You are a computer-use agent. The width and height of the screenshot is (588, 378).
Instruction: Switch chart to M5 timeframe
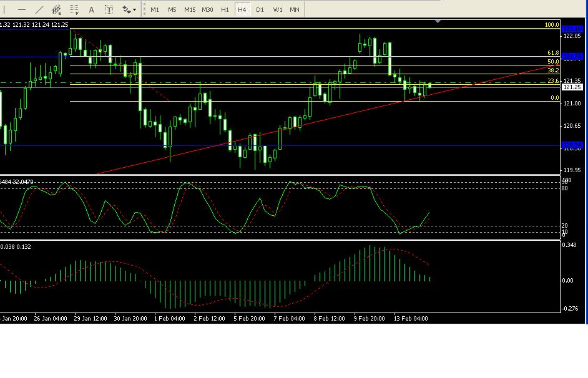tap(172, 9)
